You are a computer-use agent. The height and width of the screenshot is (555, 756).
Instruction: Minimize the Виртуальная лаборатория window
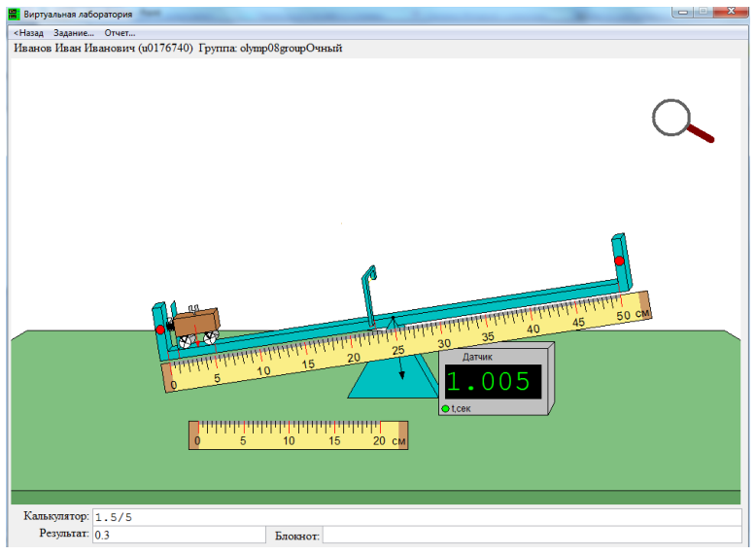pos(683,11)
